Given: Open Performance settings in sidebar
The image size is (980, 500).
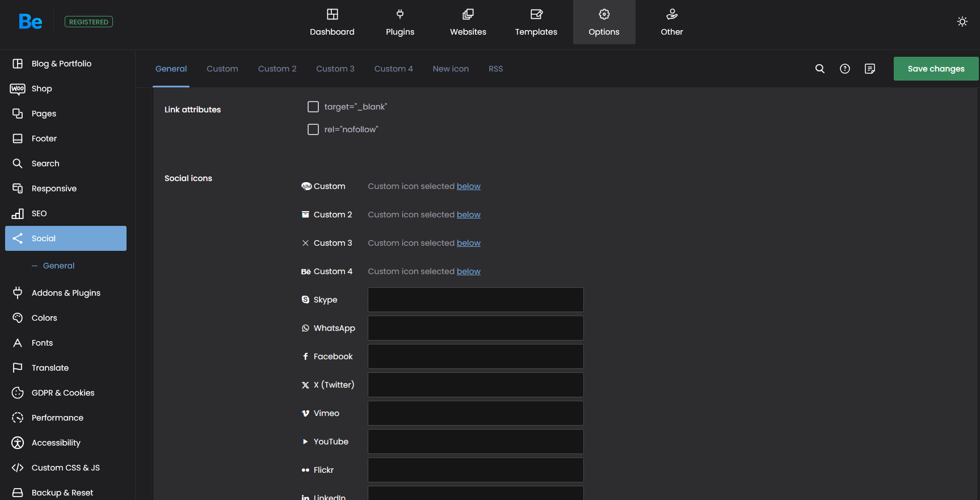Looking at the screenshot, I should [66, 418].
